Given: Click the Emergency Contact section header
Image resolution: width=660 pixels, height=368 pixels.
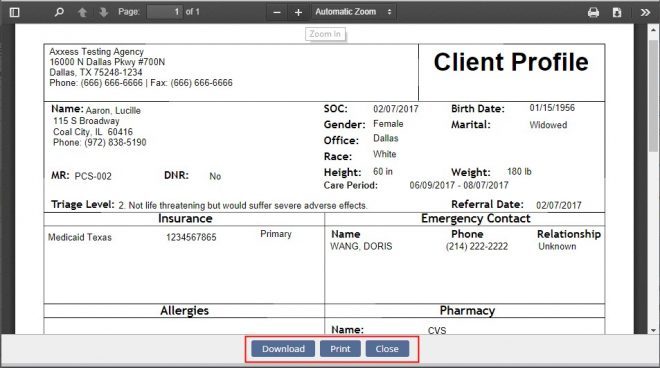Looking at the screenshot, I should click(x=476, y=219).
